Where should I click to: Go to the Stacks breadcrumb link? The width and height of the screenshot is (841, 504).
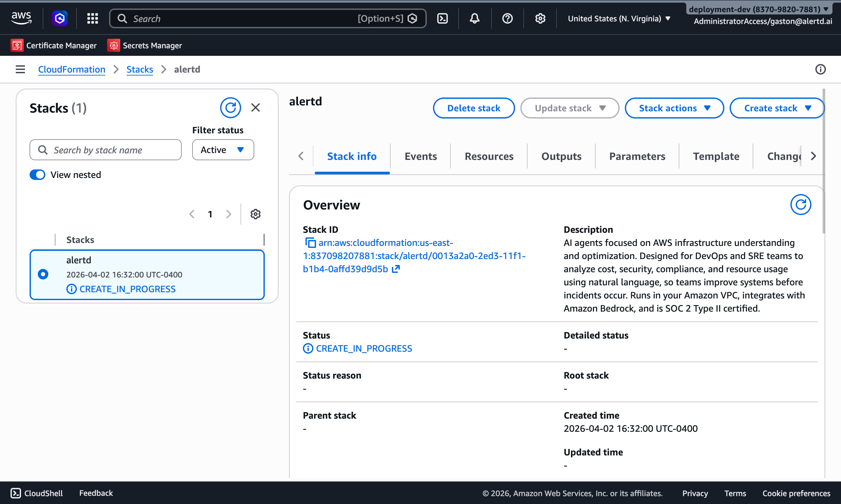pos(140,69)
